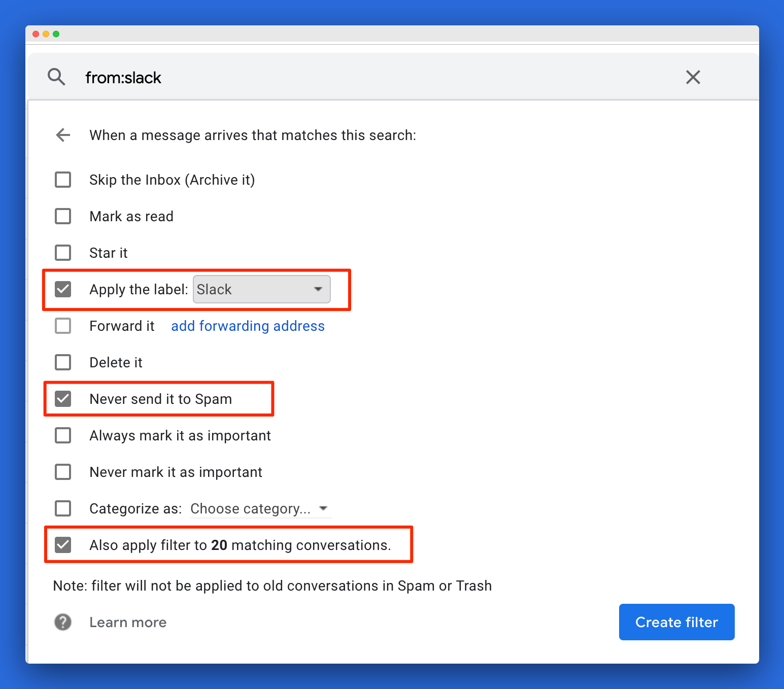Click the red close window button

click(36, 34)
